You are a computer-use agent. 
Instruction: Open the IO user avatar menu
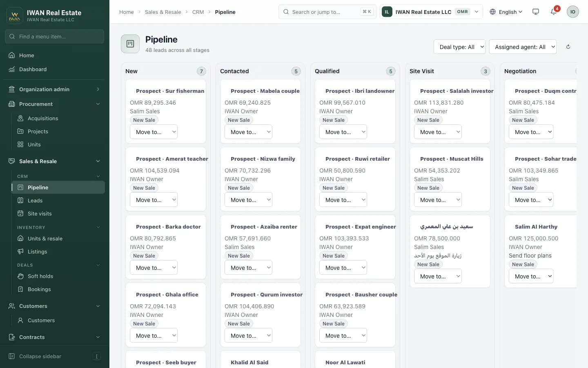click(x=572, y=12)
